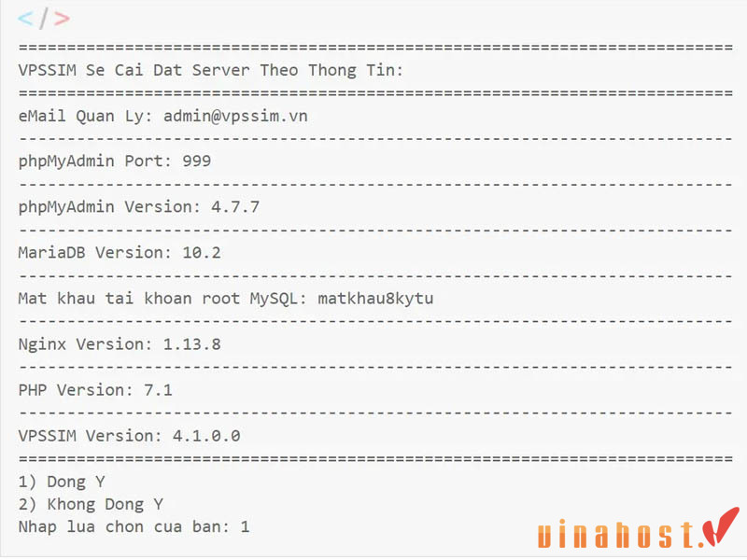Click the eMail Quan Ly label
The image size is (747, 560).
point(85,116)
